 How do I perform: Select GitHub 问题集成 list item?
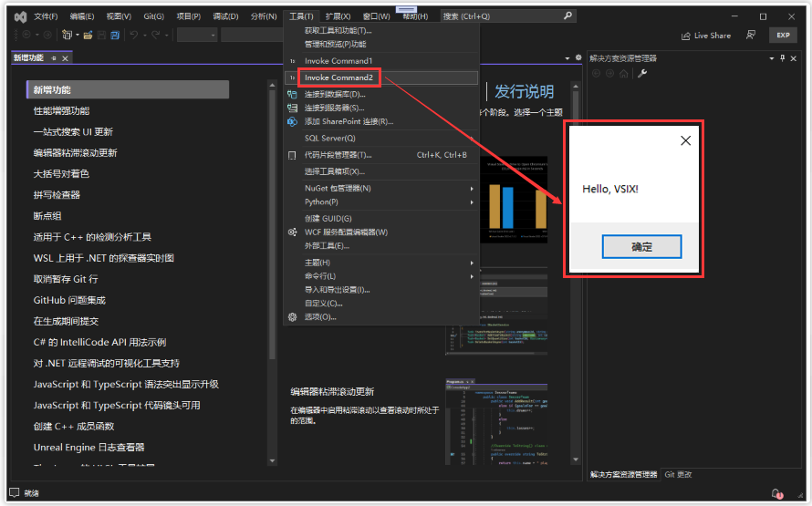69,300
